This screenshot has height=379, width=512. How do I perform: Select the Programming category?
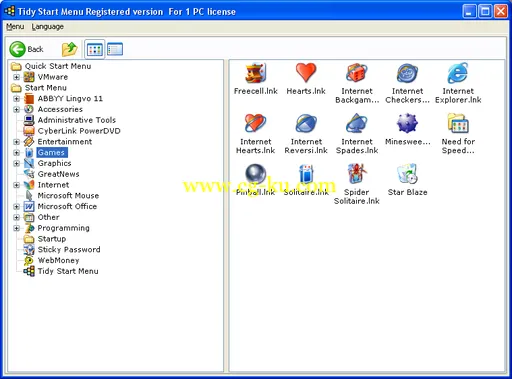click(63, 228)
